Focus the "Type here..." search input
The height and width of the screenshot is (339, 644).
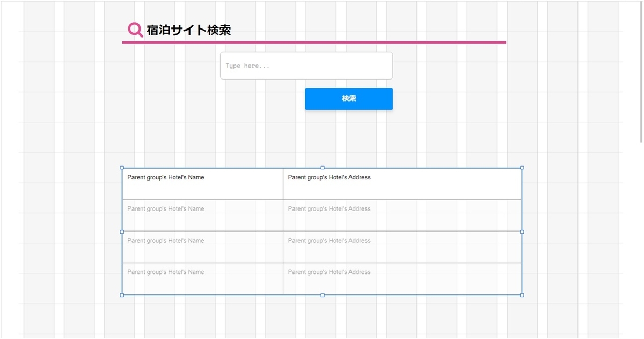tap(306, 66)
